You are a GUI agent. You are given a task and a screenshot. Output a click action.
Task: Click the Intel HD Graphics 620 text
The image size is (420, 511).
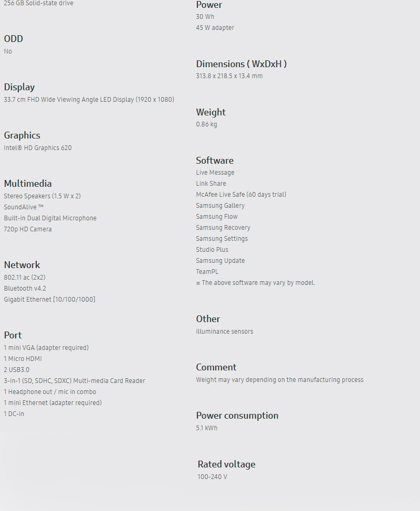(38, 148)
